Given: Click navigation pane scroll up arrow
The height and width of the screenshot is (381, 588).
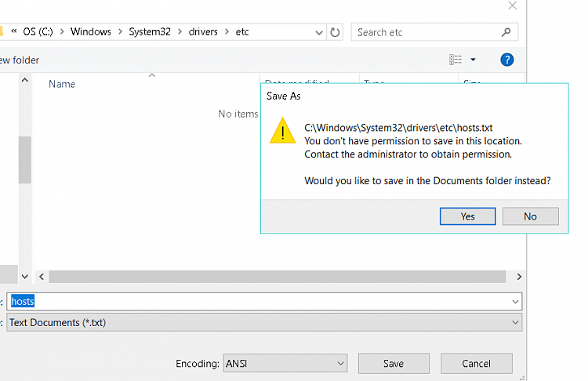Looking at the screenshot, I should coord(25,80).
